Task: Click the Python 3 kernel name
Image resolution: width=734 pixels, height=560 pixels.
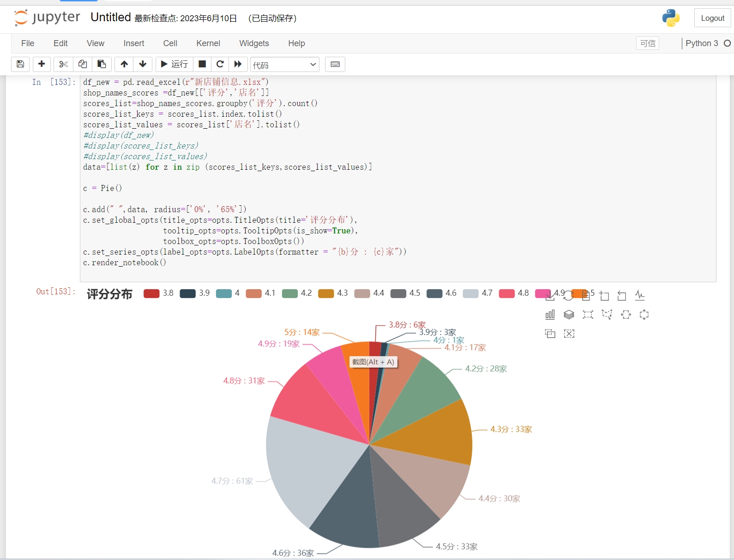Action: tap(702, 43)
